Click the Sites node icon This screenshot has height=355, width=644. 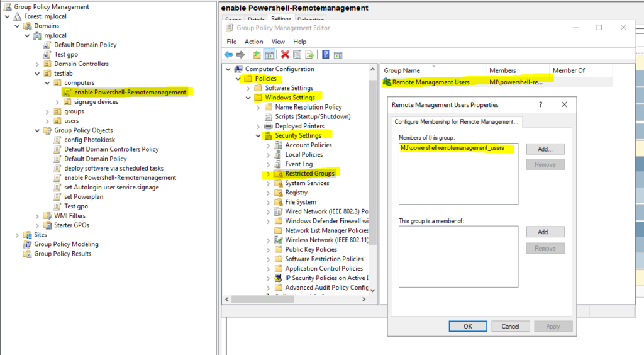28,235
